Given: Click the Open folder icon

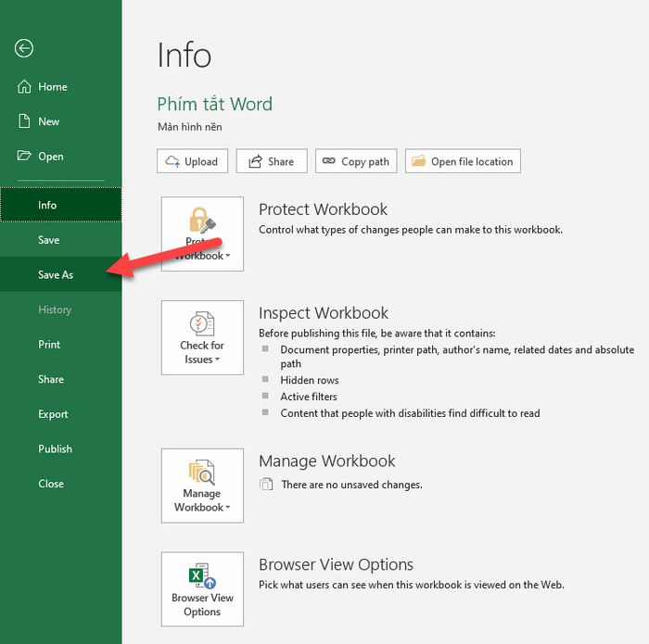Looking at the screenshot, I should tap(24, 156).
